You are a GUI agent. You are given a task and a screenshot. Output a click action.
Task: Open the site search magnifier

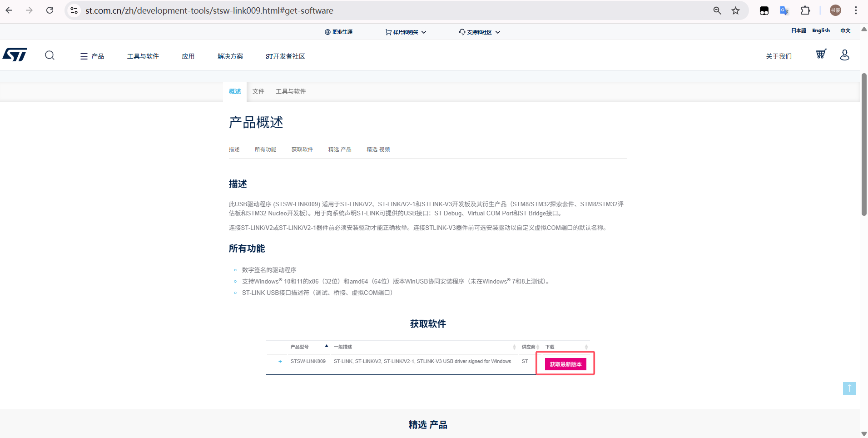pos(50,55)
